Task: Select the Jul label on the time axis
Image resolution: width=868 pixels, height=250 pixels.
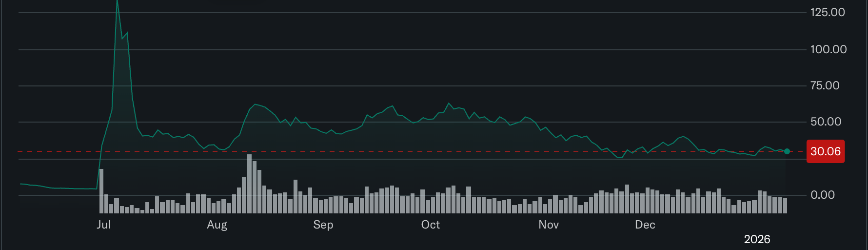Action: pyautogui.click(x=104, y=225)
